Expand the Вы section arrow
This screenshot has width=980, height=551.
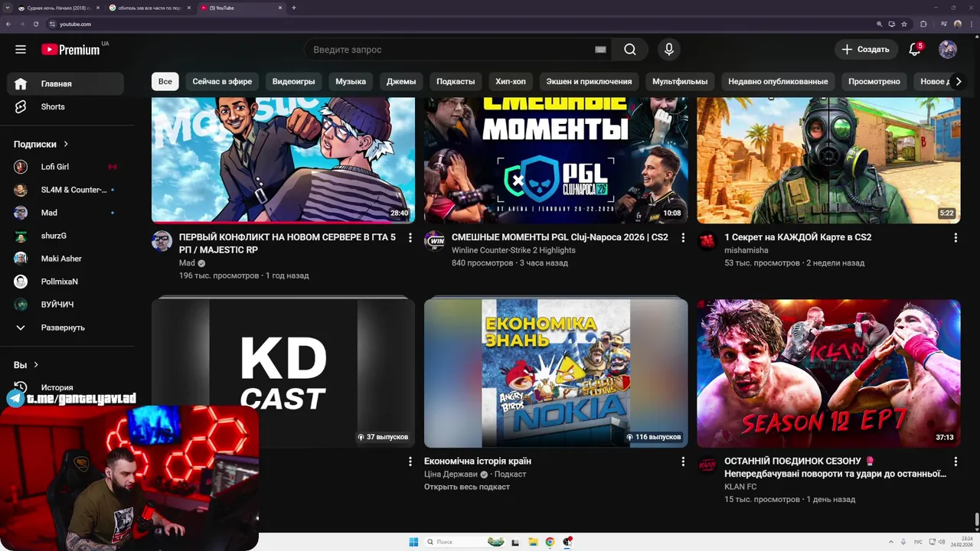35,365
